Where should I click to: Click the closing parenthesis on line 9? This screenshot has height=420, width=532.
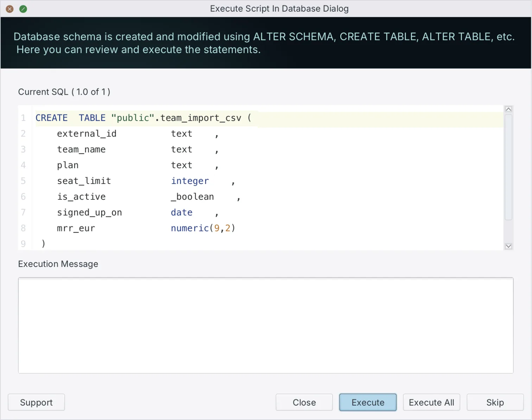[43, 243]
